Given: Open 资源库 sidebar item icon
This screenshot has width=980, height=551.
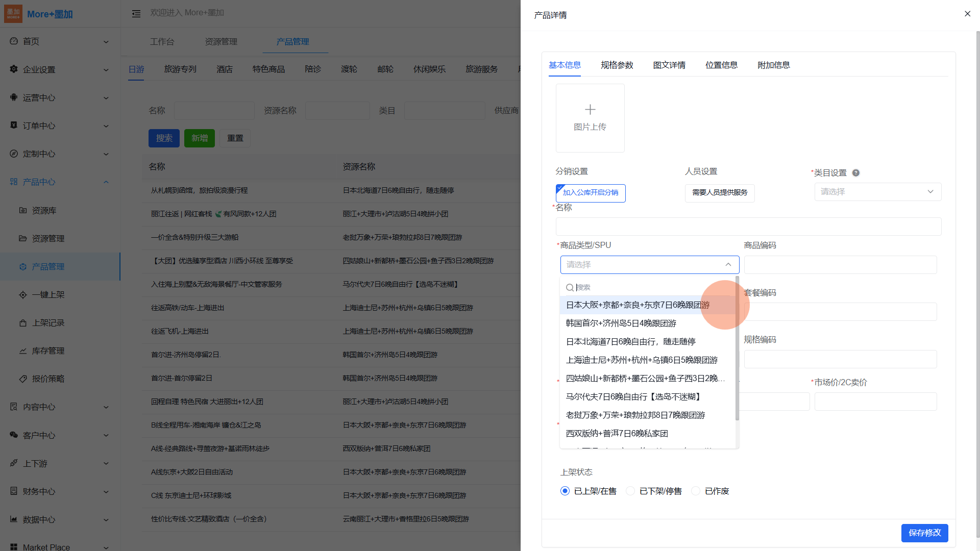Looking at the screenshot, I should [x=23, y=210].
